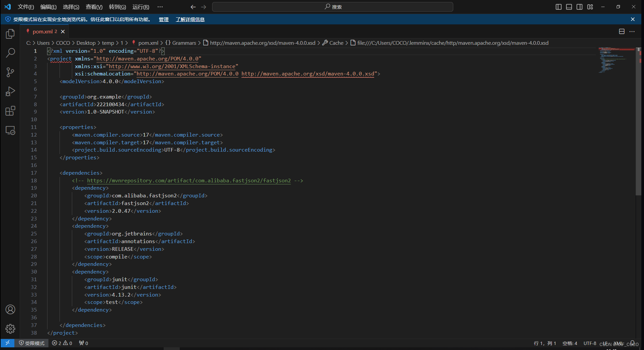Toggle primary side bar layout icon
Screen dimensions: 644x350
(558, 7)
